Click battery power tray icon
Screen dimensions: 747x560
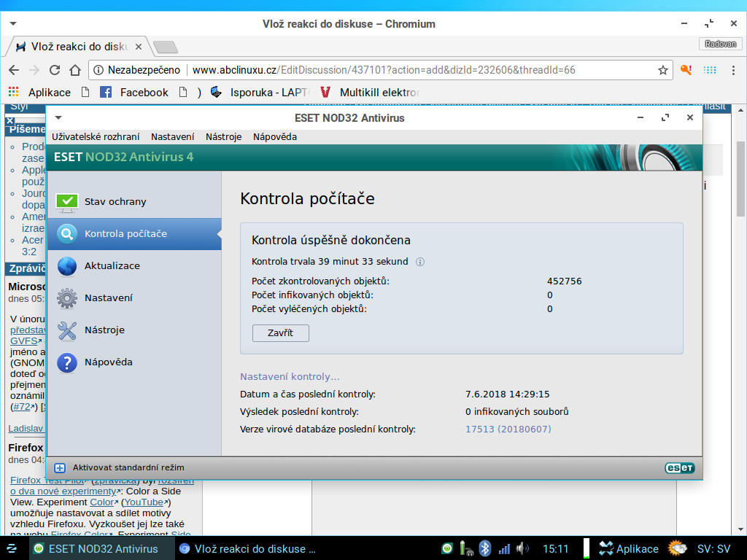click(x=465, y=548)
